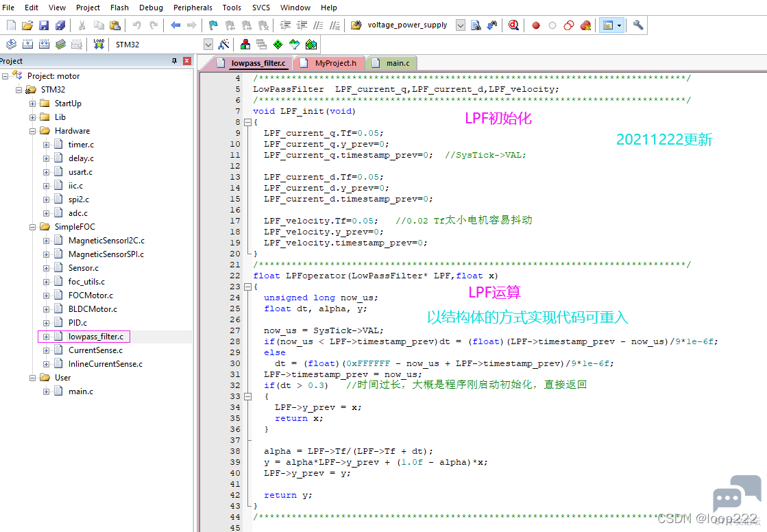
Task: Open incremental find using the page-binoculars icon
Action: coord(476,25)
